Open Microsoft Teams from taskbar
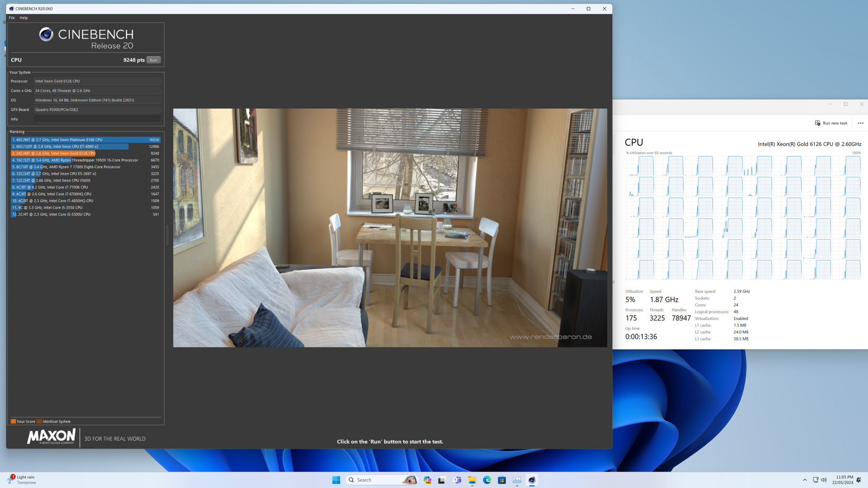 457,480
